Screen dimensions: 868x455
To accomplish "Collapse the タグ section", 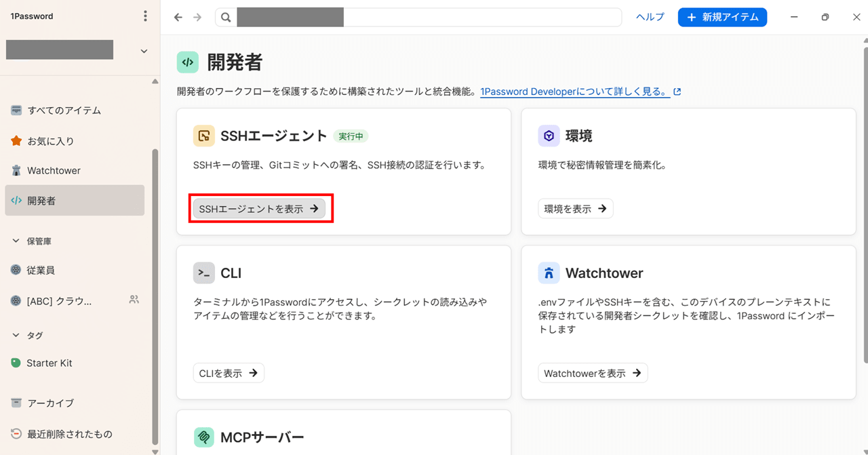I will (17, 335).
